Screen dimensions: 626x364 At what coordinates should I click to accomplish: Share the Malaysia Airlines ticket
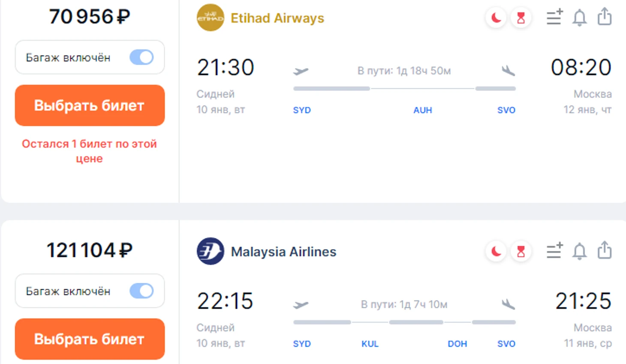click(x=605, y=250)
